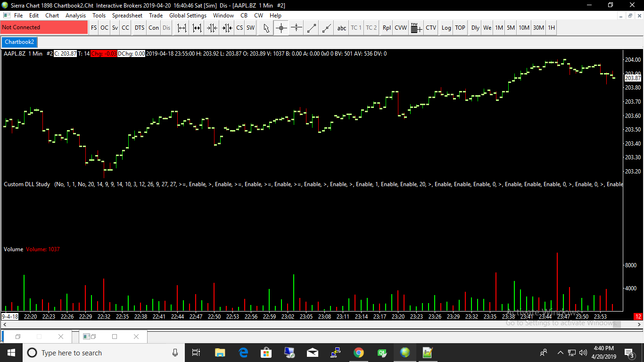Click the CC toolbar button

pos(125,28)
